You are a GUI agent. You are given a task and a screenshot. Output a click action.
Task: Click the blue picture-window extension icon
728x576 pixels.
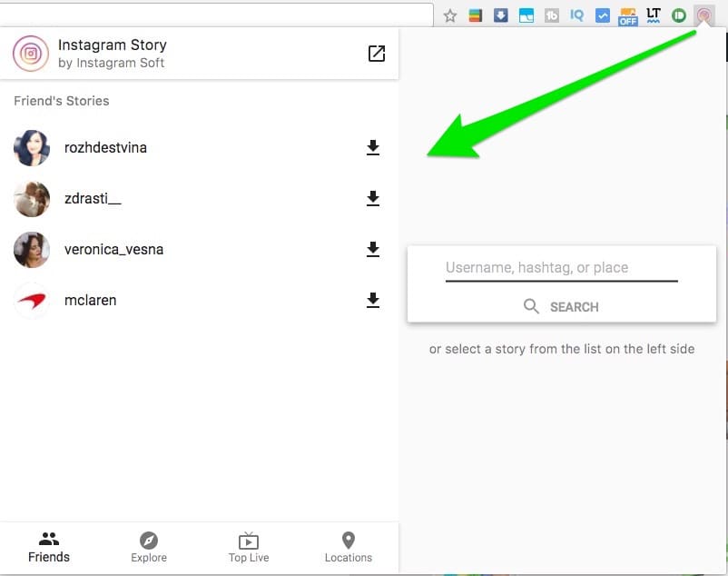pos(526,15)
